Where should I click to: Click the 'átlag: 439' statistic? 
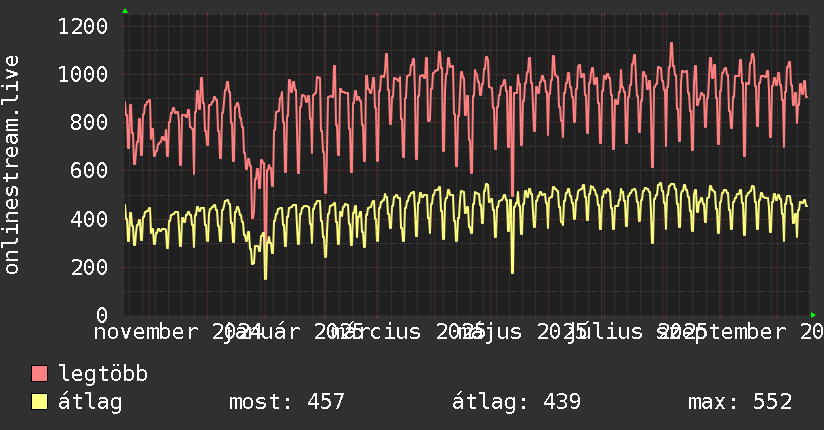517,402
